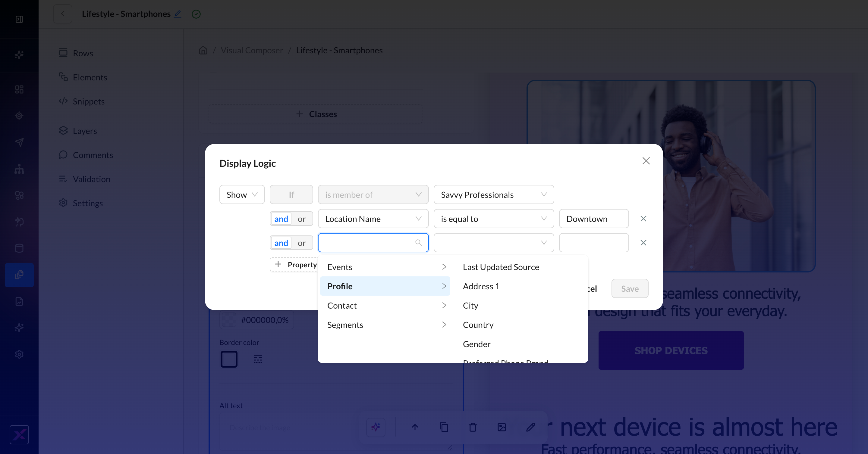The height and width of the screenshot is (454, 868).
Task: Open the empty operator dropdown
Action: pyautogui.click(x=494, y=243)
